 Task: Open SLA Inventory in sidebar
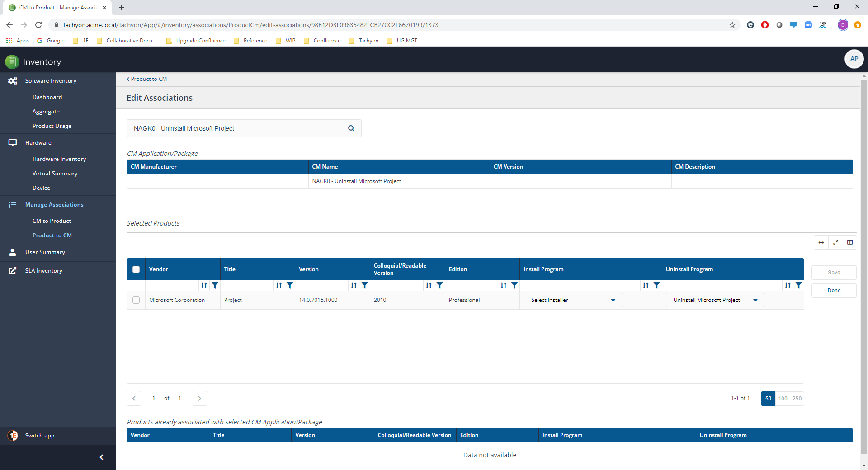coord(44,271)
